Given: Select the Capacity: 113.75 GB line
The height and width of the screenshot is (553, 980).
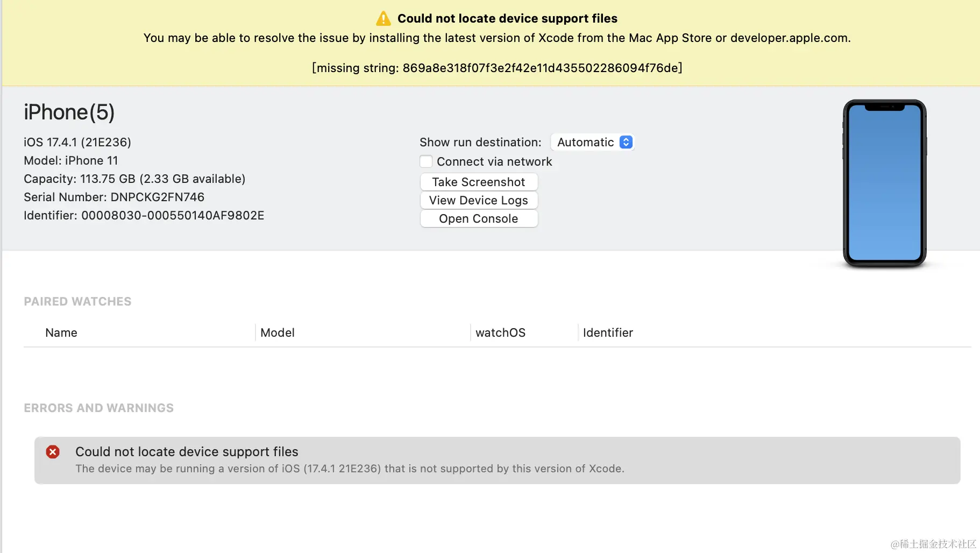Looking at the screenshot, I should pos(134,179).
